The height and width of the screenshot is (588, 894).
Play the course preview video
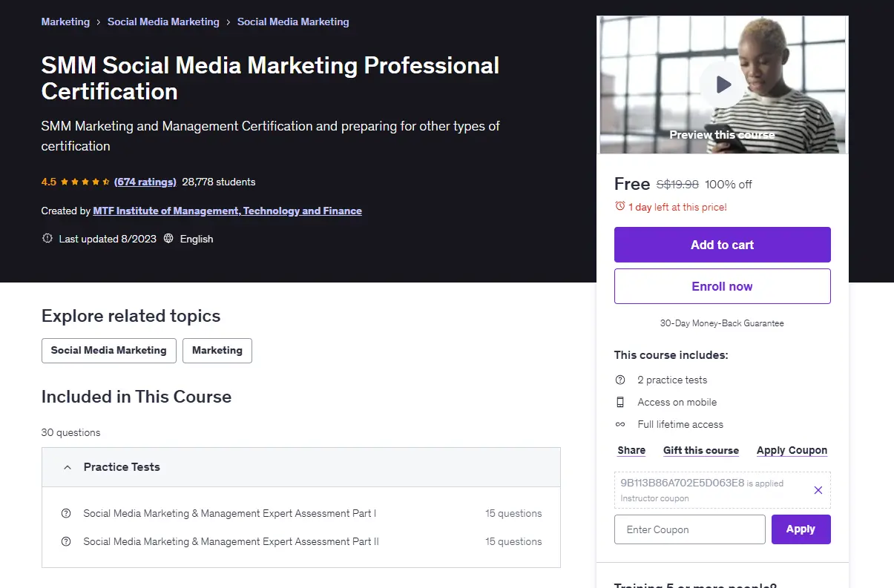tap(723, 85)
